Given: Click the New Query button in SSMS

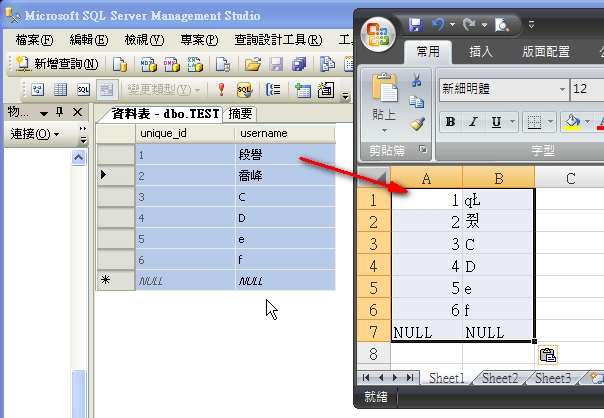Looking at the screenshot, I should [57, 64].
